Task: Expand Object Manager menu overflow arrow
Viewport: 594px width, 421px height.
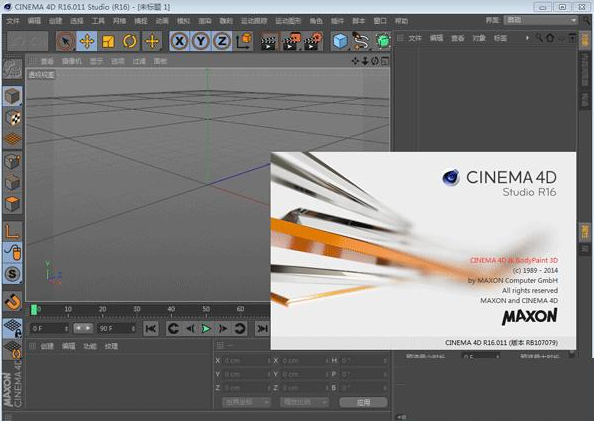Action: [x=527, y=38]
